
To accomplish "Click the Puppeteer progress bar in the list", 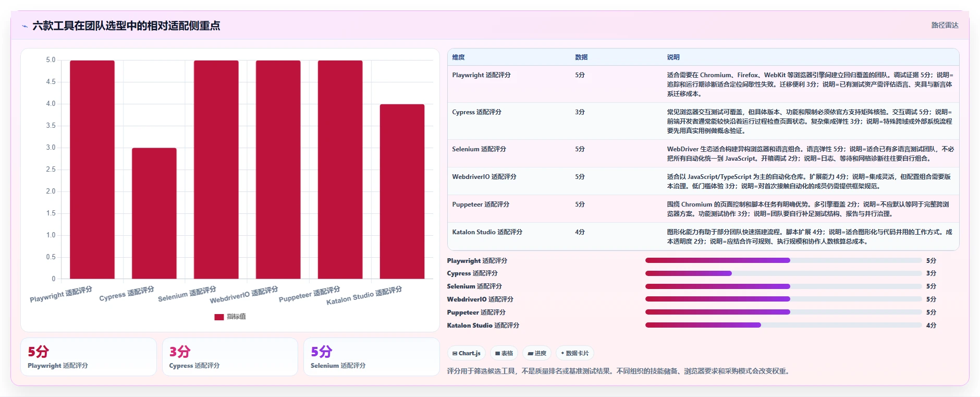I will (783, 312).
